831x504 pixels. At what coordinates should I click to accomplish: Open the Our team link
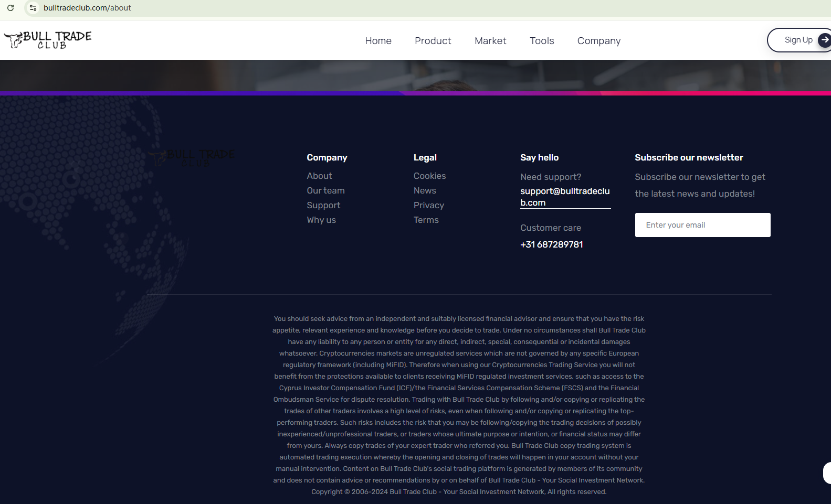pos(326,190)
